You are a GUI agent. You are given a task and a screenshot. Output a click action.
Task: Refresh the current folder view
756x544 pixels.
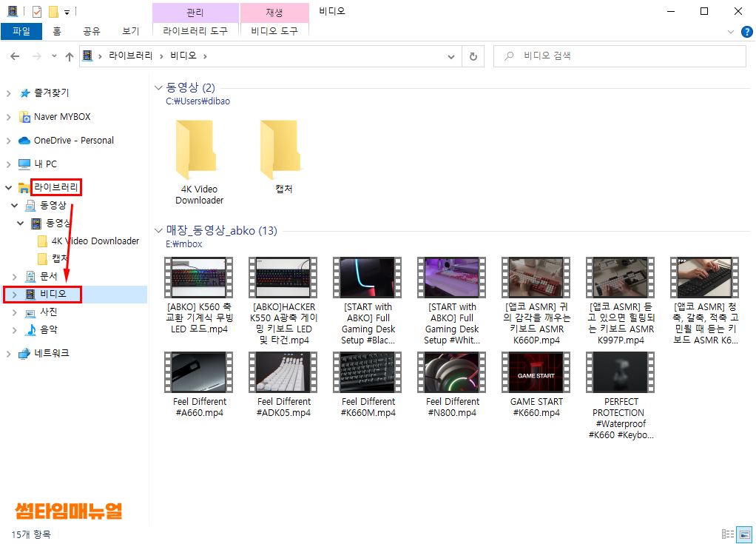coord(473,56)
